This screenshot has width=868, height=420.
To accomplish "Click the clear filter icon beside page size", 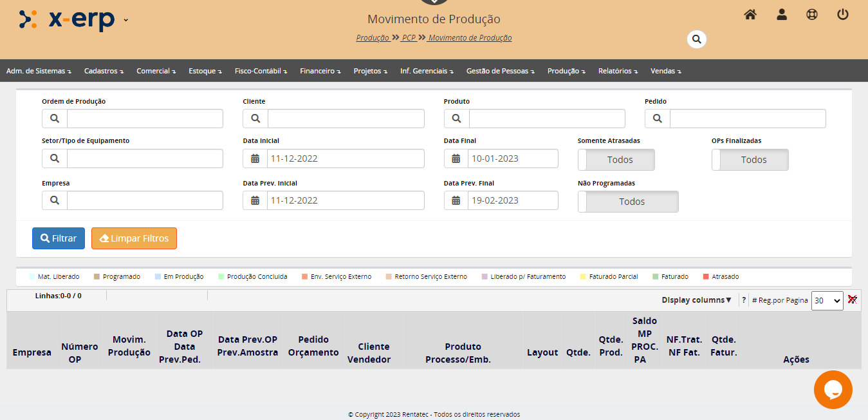I will point(853,300).
